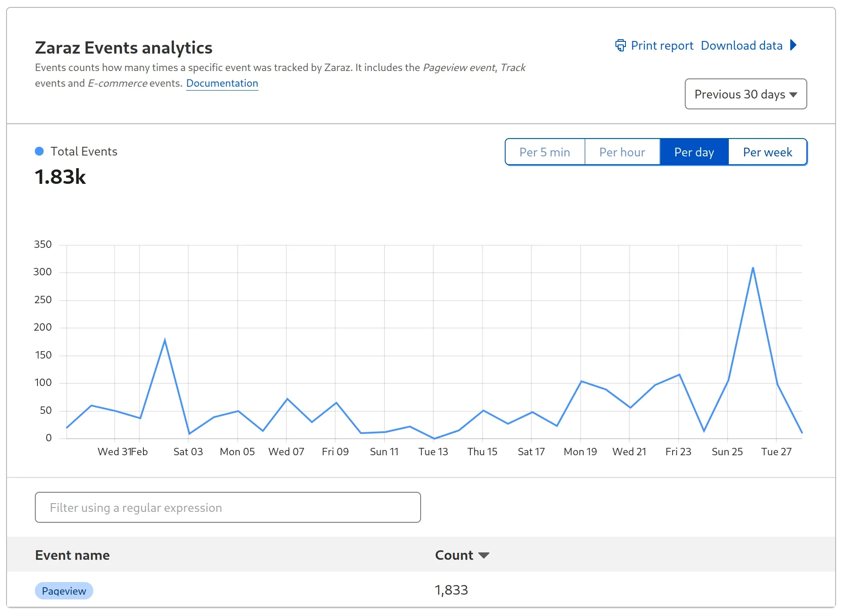
Task: Click the caret inside Previous 30 days selector
Action: coord(793,94)
